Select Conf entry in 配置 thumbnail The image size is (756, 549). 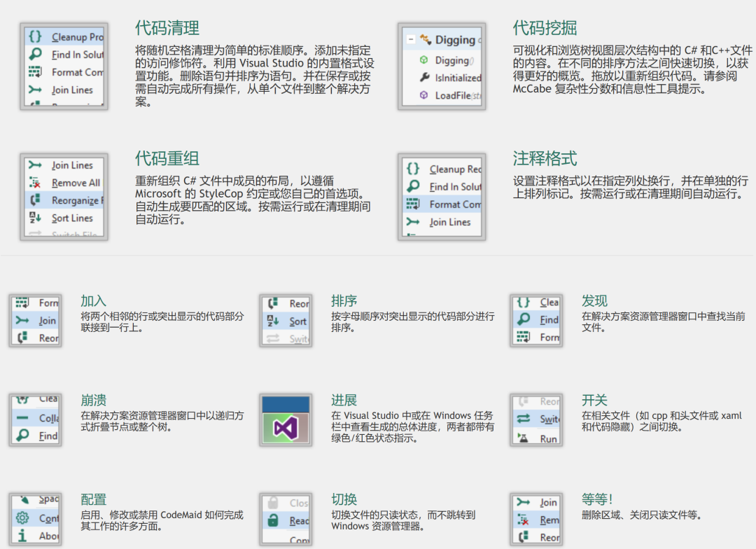click(35, 518)
